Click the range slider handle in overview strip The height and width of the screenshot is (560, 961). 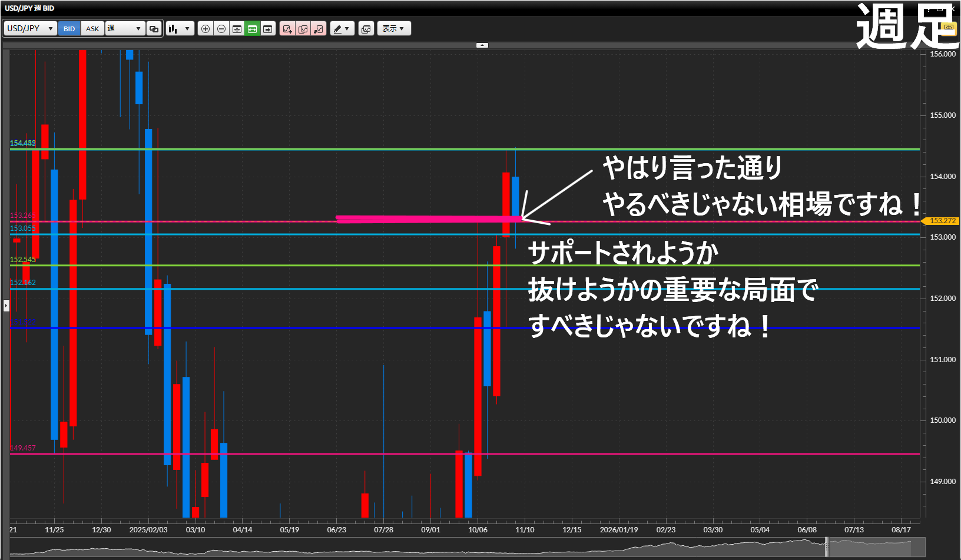click(827, 547)
